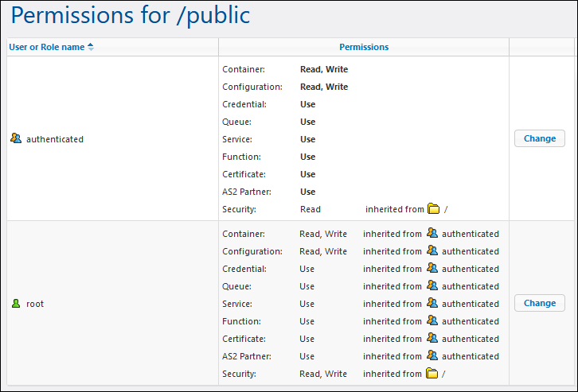Click the sort arrow beside User or Role name
The image size is (578, 392).
pos(91,48)
